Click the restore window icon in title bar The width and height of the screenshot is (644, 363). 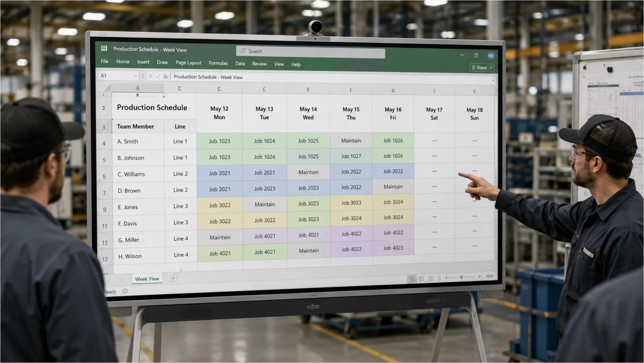[x=476, y=55]
